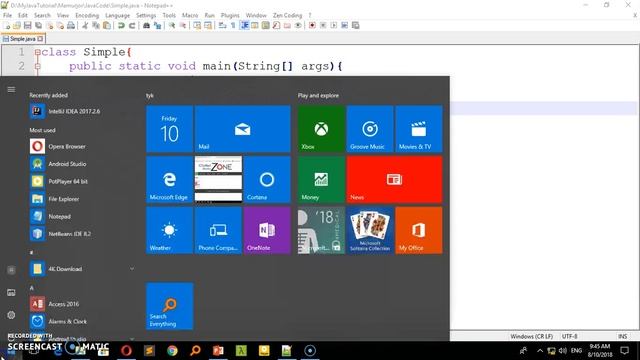Close the Simple.java tab

coord(40,39)
